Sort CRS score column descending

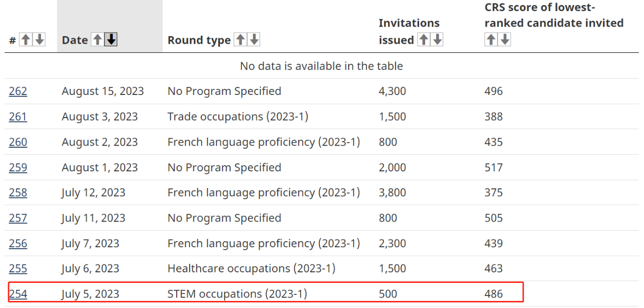(x=504, y=39)
